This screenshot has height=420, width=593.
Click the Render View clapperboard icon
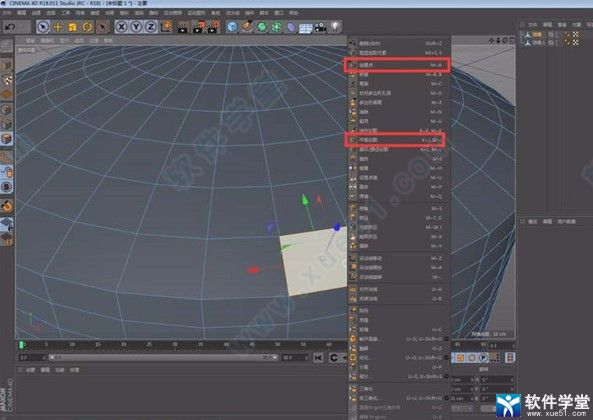point(183,27)
